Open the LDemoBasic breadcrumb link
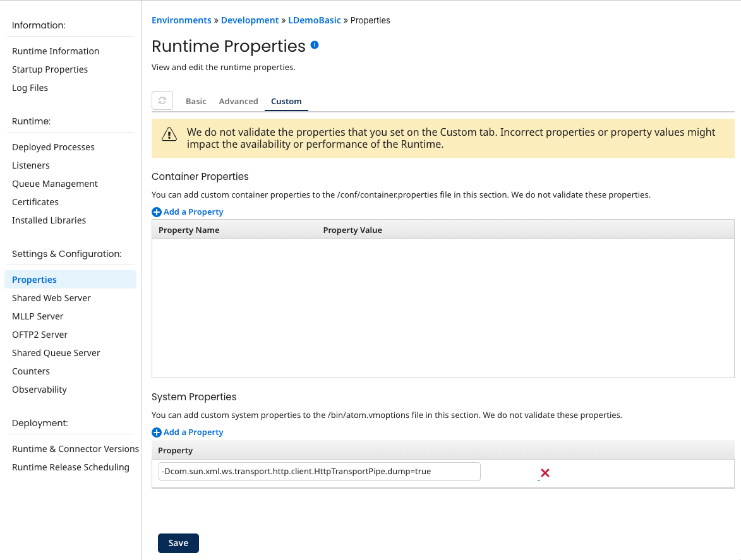This screenshot has height=560, width=741. (314, 20)
